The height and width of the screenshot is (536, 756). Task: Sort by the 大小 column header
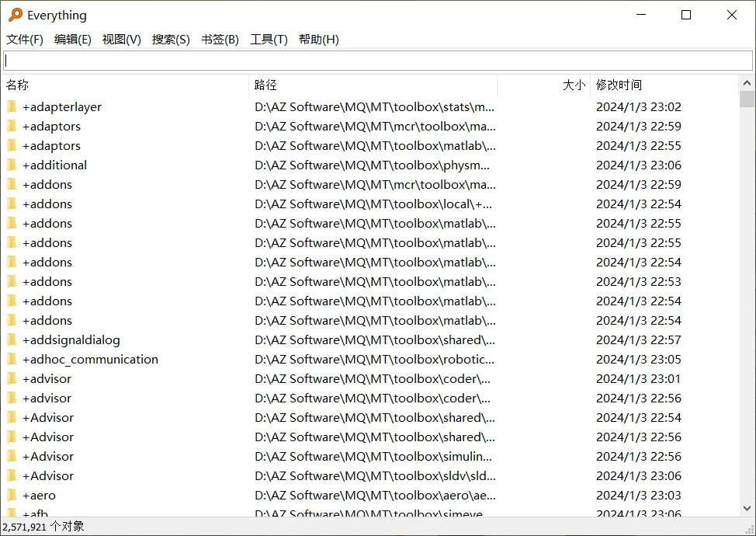tap(544, 85)
